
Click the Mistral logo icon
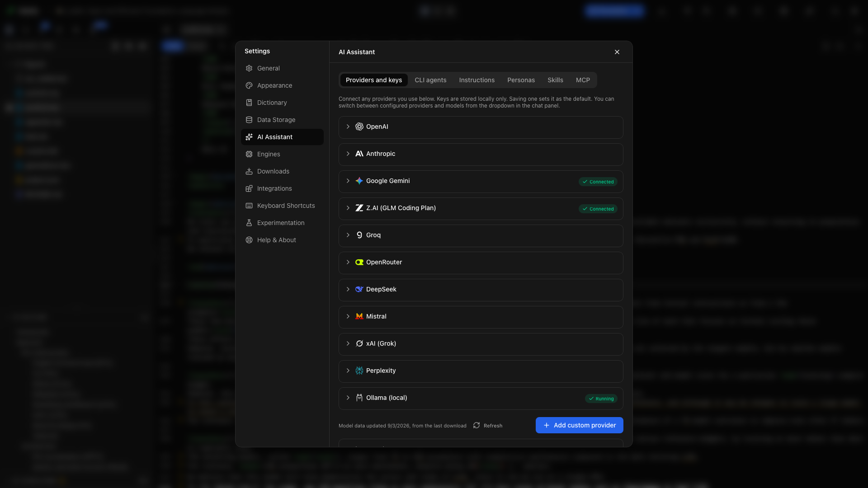coord(359,316)
